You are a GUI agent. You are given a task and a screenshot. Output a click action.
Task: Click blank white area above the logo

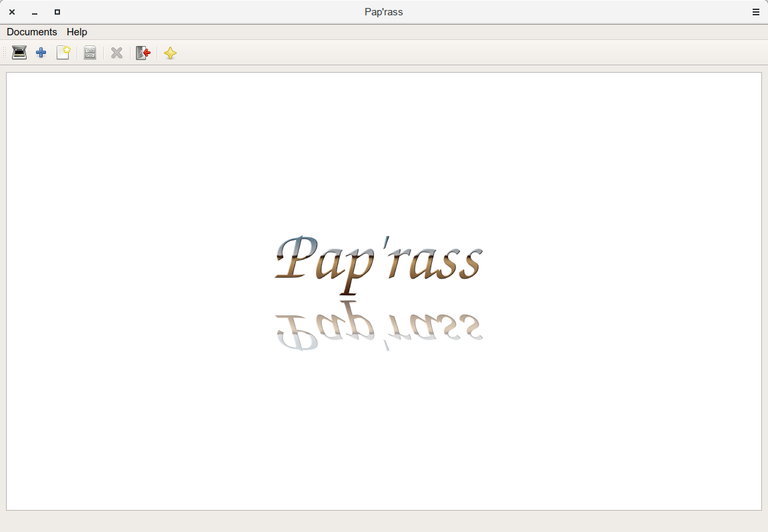tap(384, 147)
